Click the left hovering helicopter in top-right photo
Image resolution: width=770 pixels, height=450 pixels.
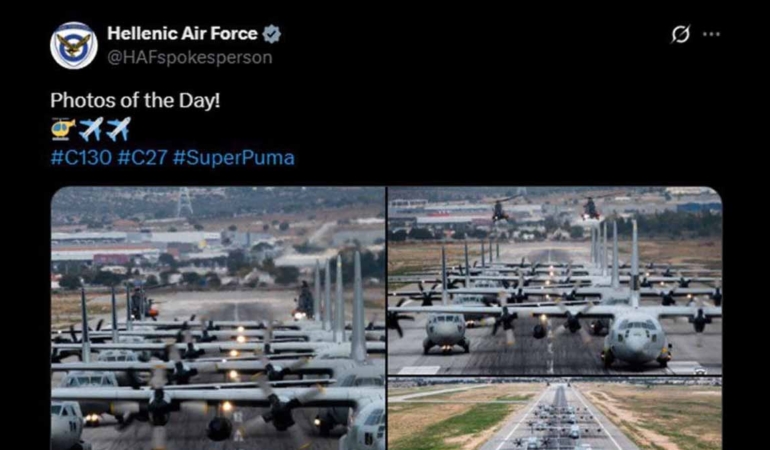tap(500, 210)
